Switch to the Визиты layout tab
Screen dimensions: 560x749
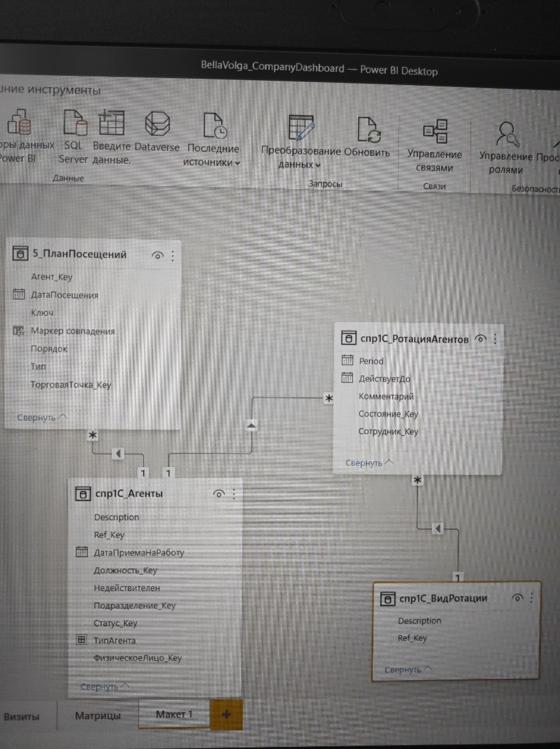point(22,716)
